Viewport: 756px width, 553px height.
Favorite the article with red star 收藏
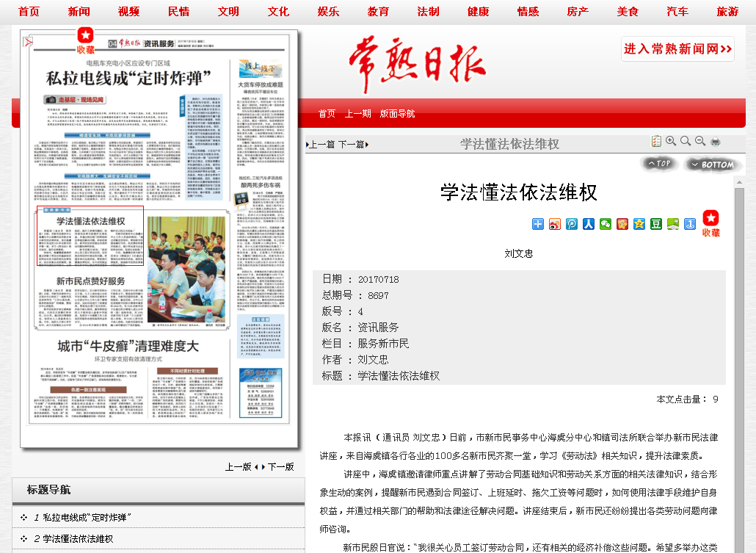[x=710, y=223]
